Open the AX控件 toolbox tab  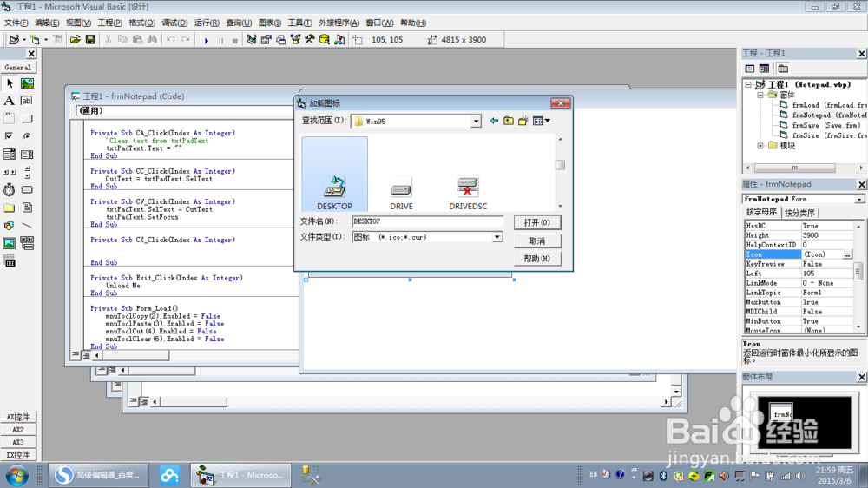click(17, 417)
